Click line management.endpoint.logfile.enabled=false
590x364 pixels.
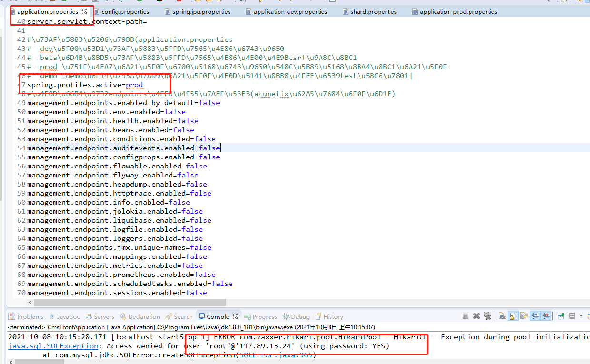point(115,229)
